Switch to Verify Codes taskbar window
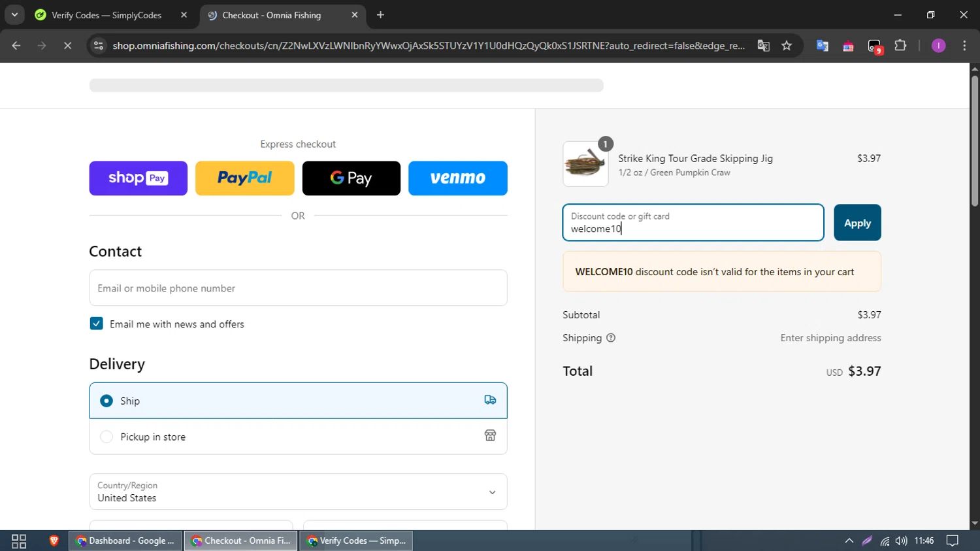Viewport: 980px width, 551px height. (x=357, y=541)
